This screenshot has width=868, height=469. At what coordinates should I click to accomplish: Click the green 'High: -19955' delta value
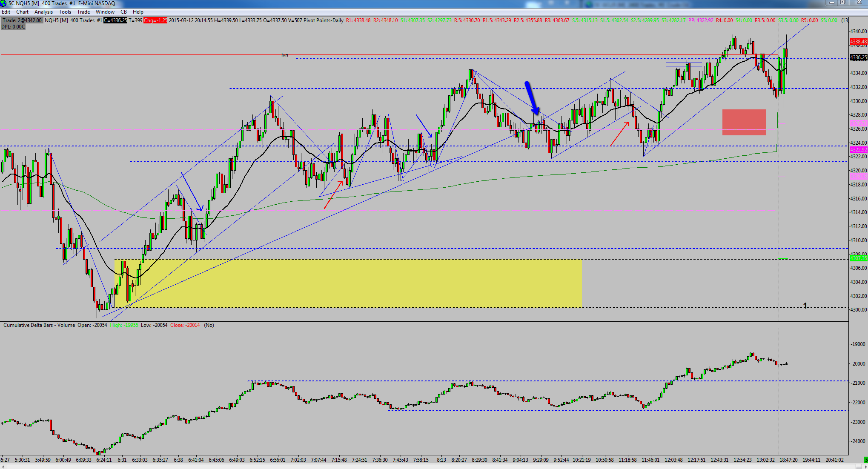(x=124, y=325)
